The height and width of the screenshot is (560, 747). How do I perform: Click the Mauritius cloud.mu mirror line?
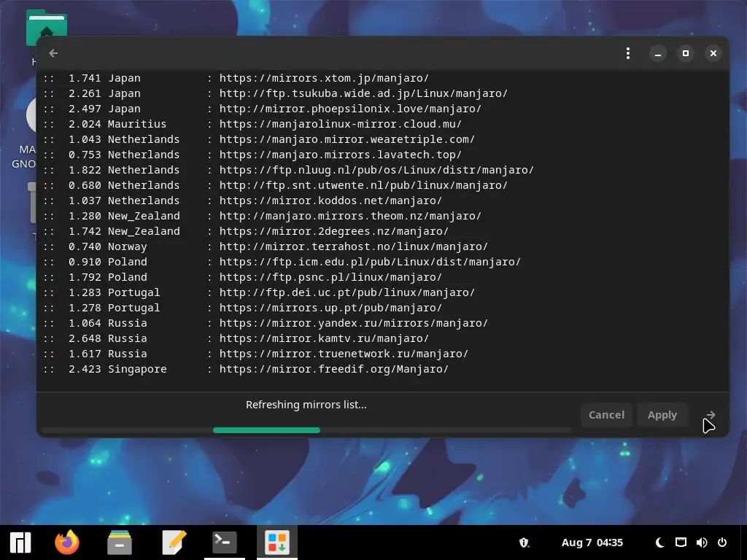252,124
